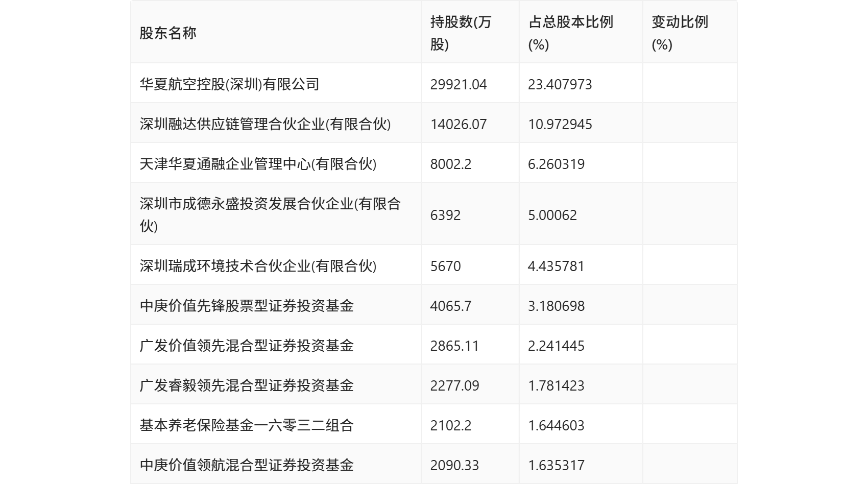Select the value 2090.33
The image size is (868, 484).
click(454, 465)
